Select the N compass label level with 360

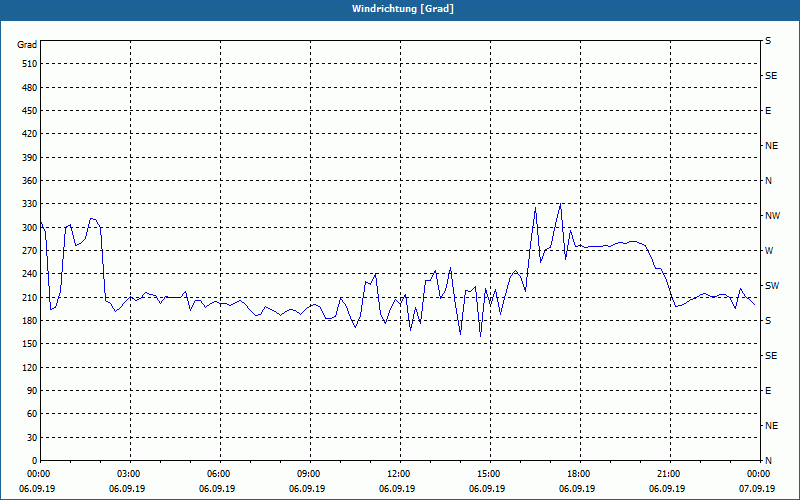tap(768, 181)
